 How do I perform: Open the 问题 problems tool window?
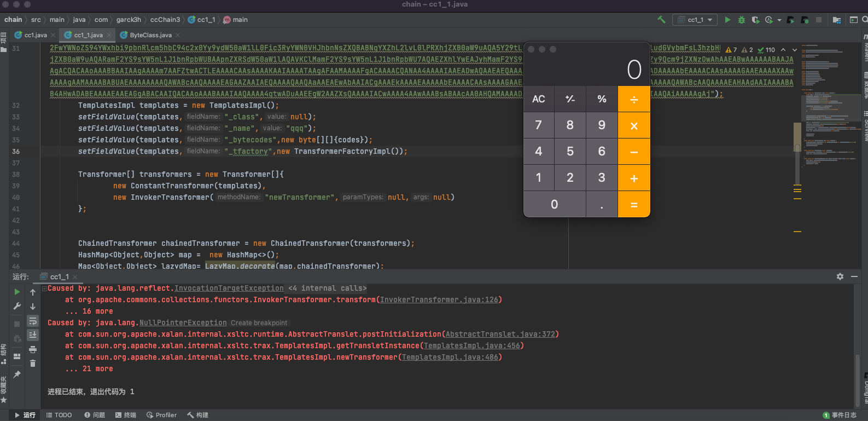point(95,415)
